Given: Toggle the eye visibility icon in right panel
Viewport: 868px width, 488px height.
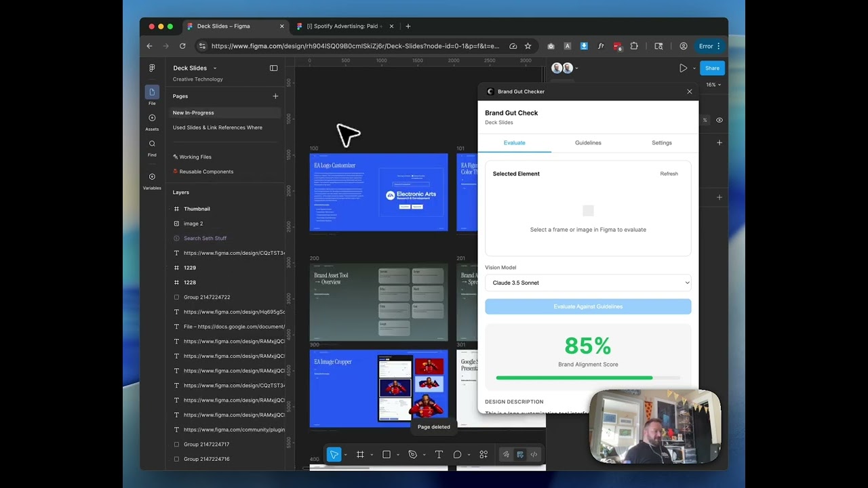Looking at the screenshot, I should [719, 120].
